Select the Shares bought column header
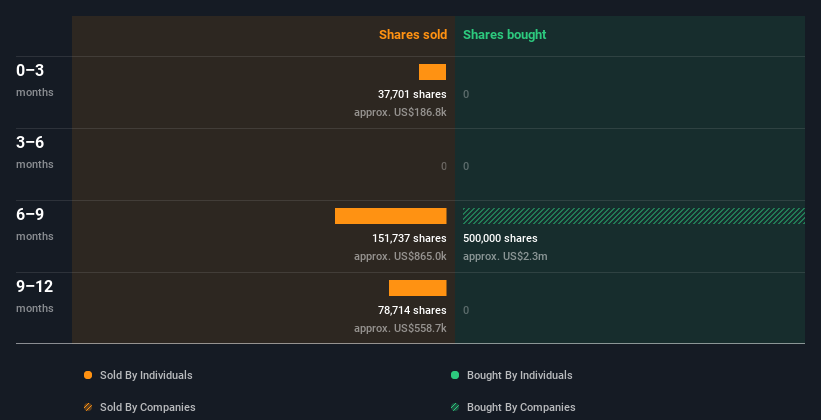Image resolution: width=821 pixels, height=420 pixels. tap(504, 35)
